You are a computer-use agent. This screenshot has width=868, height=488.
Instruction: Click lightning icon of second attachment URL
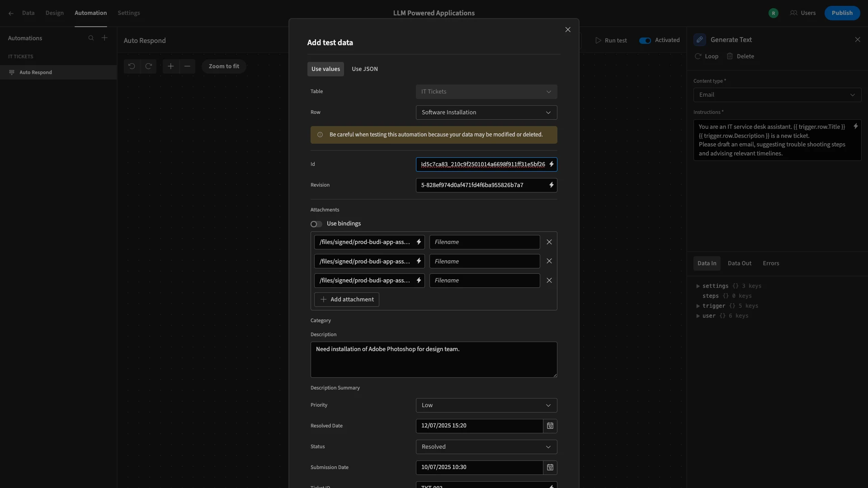click(x=419, y=261)
